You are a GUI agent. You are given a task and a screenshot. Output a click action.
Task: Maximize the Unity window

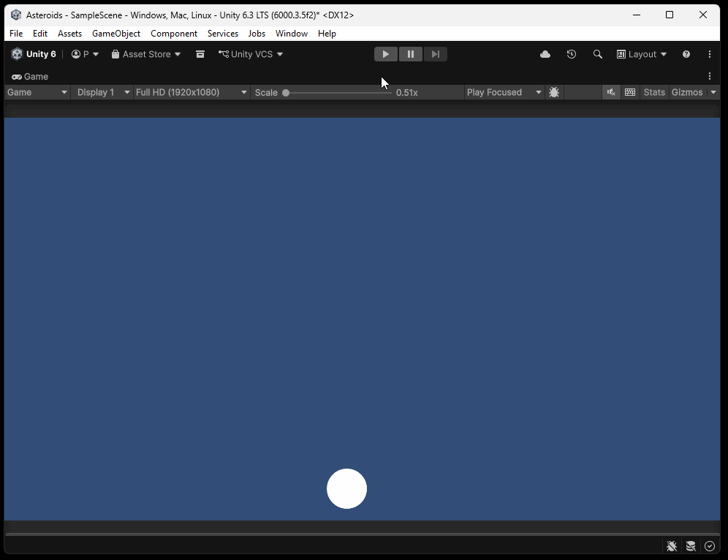670,15
